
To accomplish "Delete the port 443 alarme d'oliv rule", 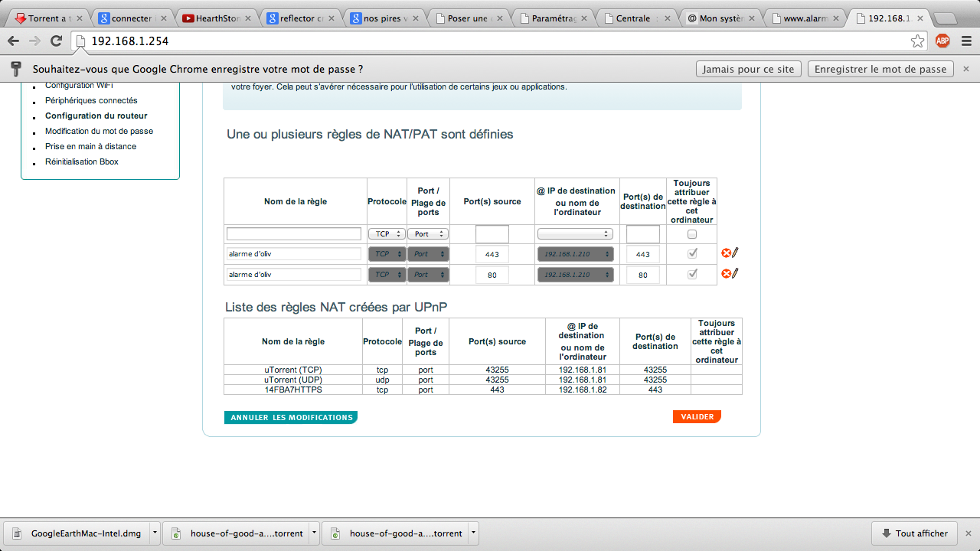I will tap(726, 253).
